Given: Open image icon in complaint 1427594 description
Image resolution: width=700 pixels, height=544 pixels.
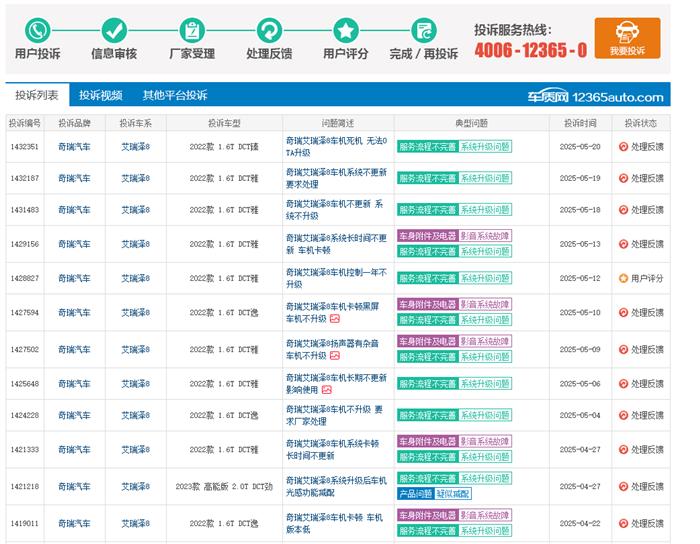Looking at the screenshot, I should pos(335,319).
